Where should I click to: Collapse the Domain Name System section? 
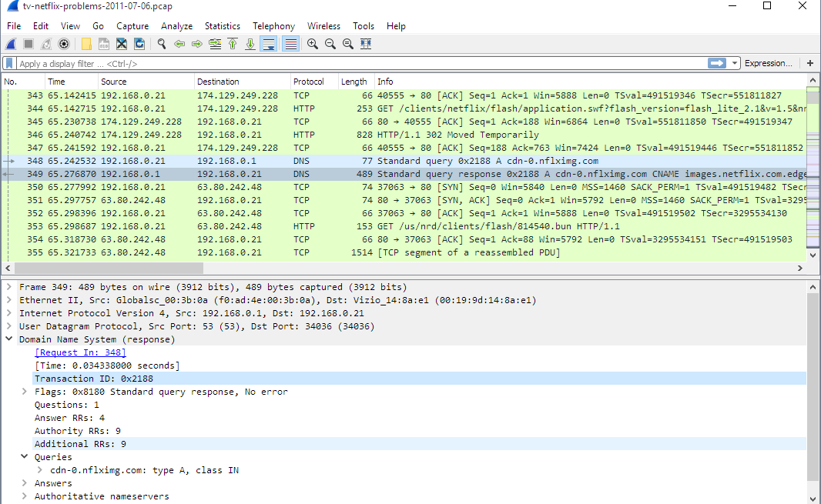[9, 339]
